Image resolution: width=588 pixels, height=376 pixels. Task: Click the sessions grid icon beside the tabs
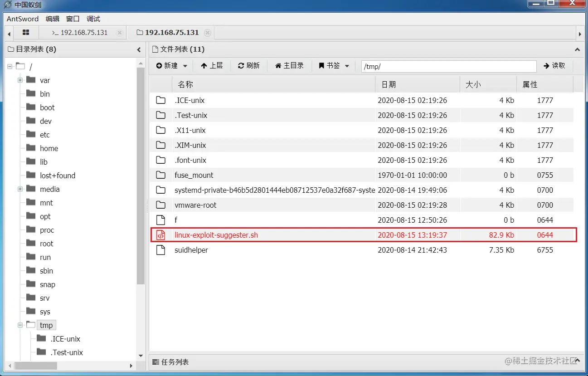[x=25, y=32]
